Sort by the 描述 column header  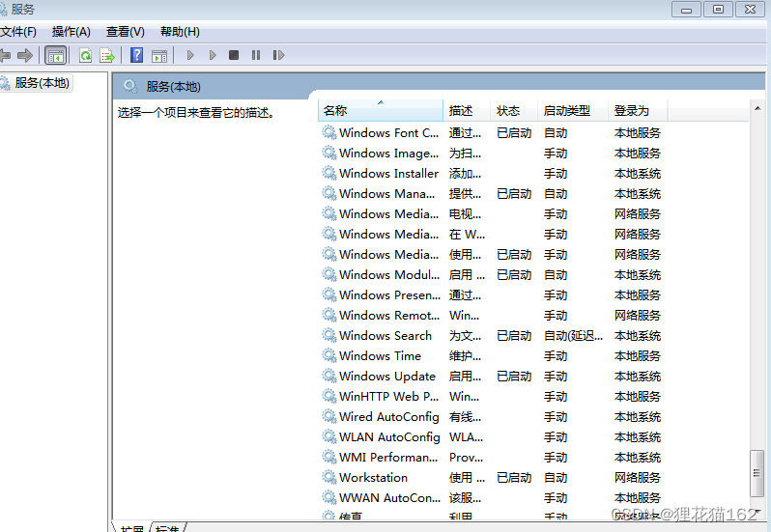coord(467,110)
